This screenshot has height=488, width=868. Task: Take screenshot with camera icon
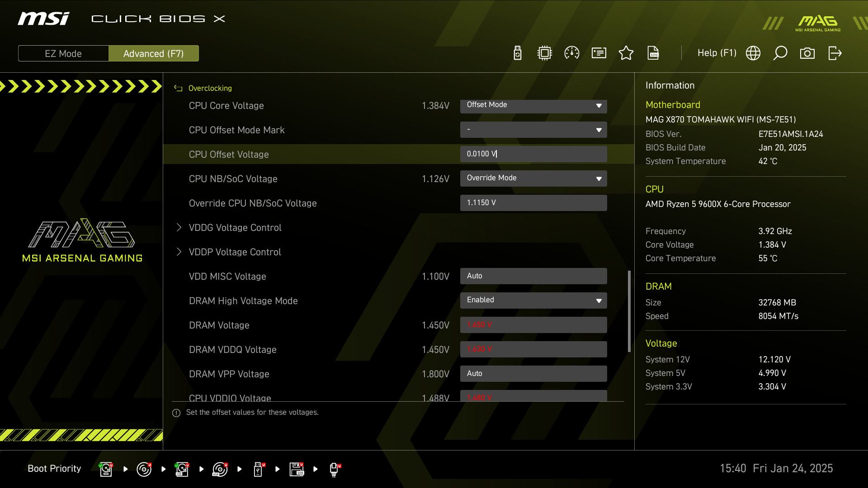[807, 53]
